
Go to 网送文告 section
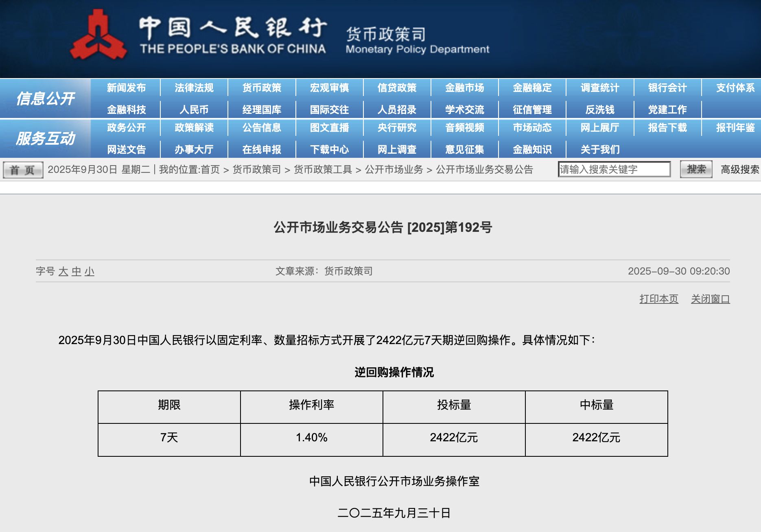(126, 149)
